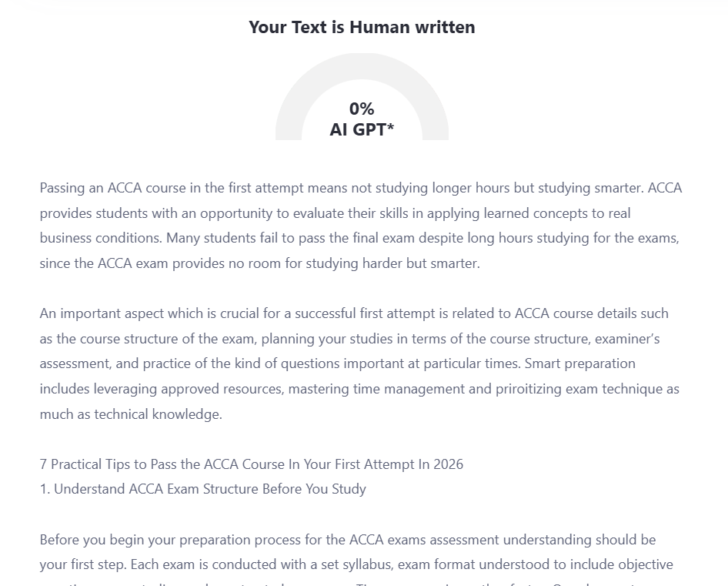Select the 0% score value
Image resolution: width=728 pixels, height=586 pixels.
(x=362, y=109)
